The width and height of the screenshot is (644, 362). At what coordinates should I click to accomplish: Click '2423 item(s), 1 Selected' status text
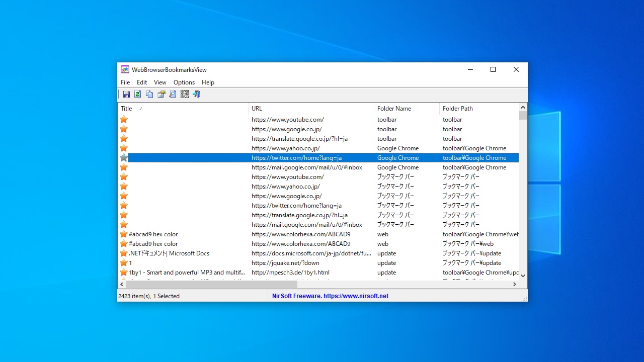point(149,296)
